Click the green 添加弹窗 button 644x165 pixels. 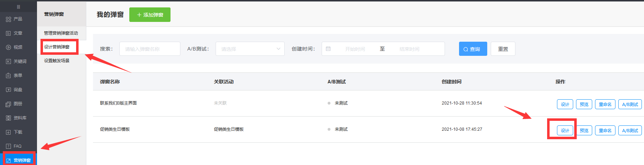[x=150, y=15]
